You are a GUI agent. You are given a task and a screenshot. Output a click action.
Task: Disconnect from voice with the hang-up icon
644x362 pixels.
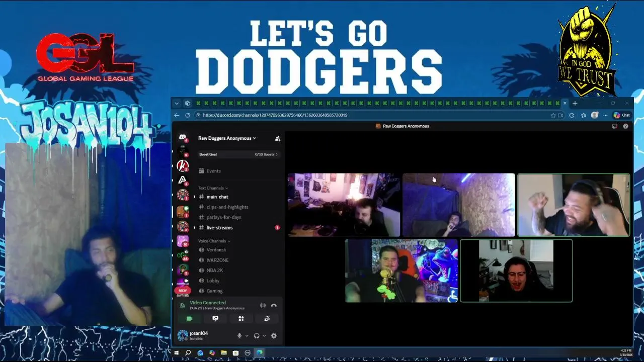tap(274, 305)
